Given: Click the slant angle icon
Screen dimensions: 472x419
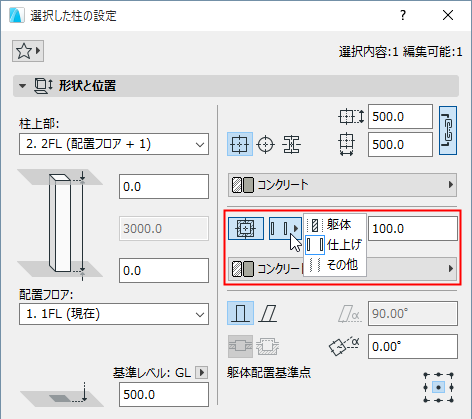Looking at the screenshot, I should click(349, 314).
